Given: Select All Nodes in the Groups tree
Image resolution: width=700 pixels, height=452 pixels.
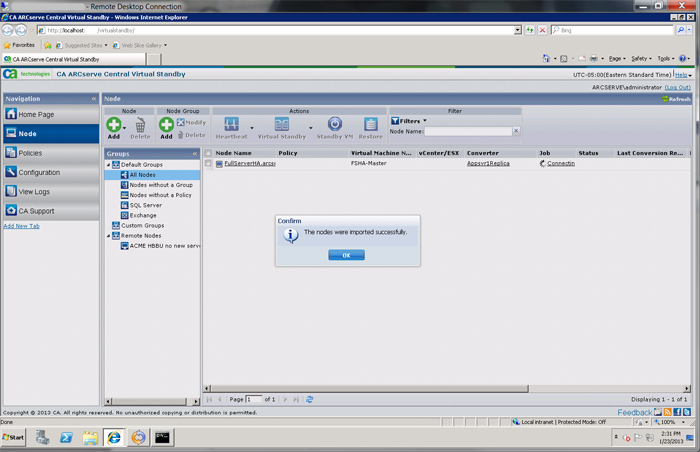Looking at the screenshot, I should (152, 175).
